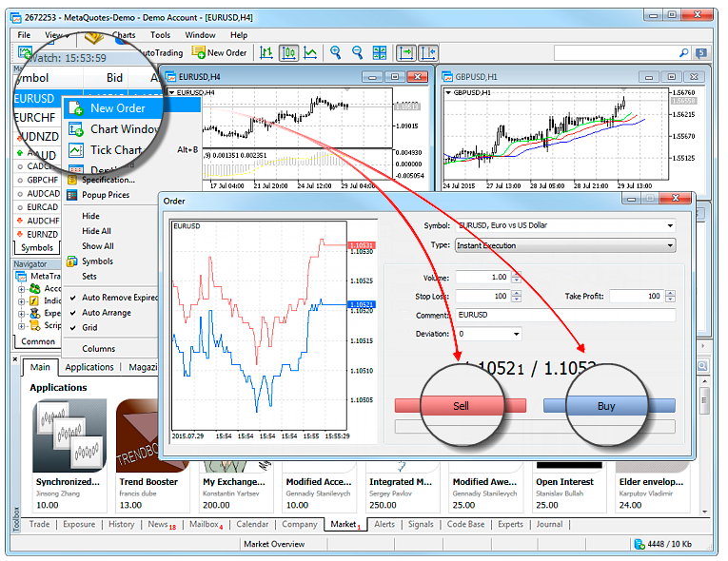Click the Comment input field

tap(564, 315)
